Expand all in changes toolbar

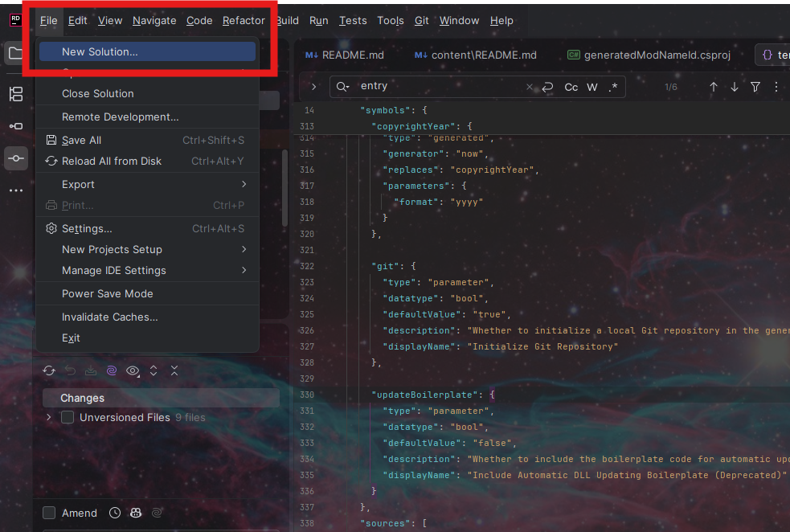coord(153,370)
